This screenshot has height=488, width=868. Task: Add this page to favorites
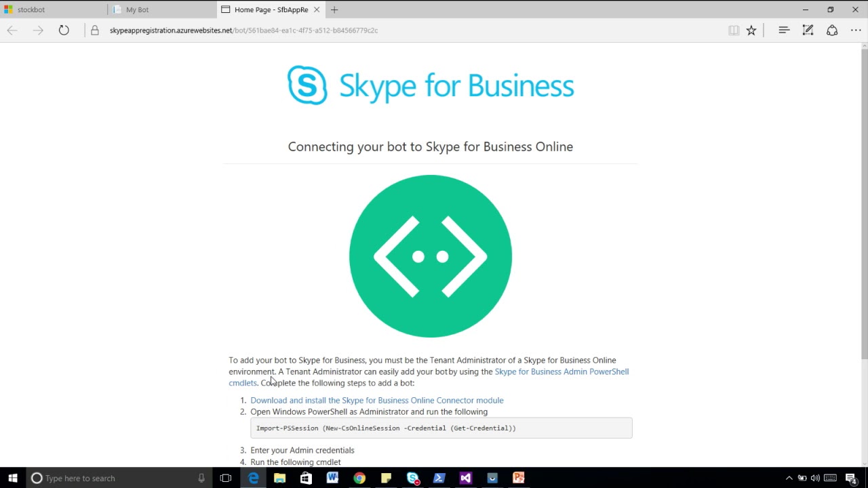coord(751,30)
